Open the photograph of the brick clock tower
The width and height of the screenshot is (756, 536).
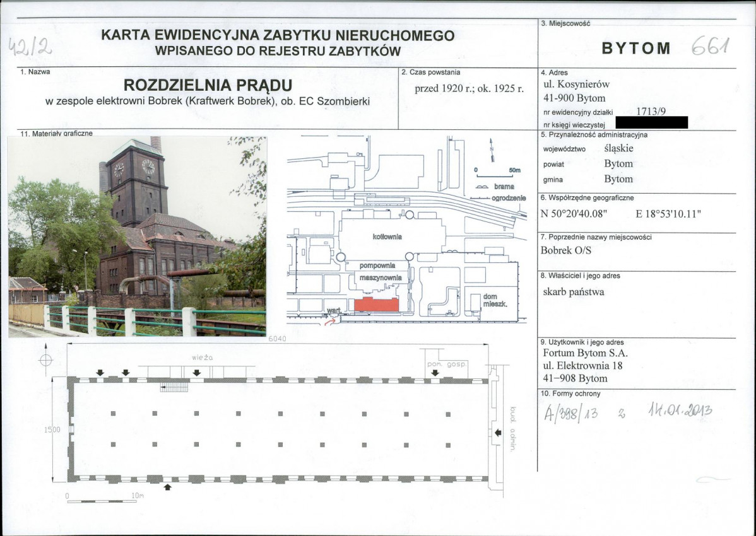[x=137, y=236]
